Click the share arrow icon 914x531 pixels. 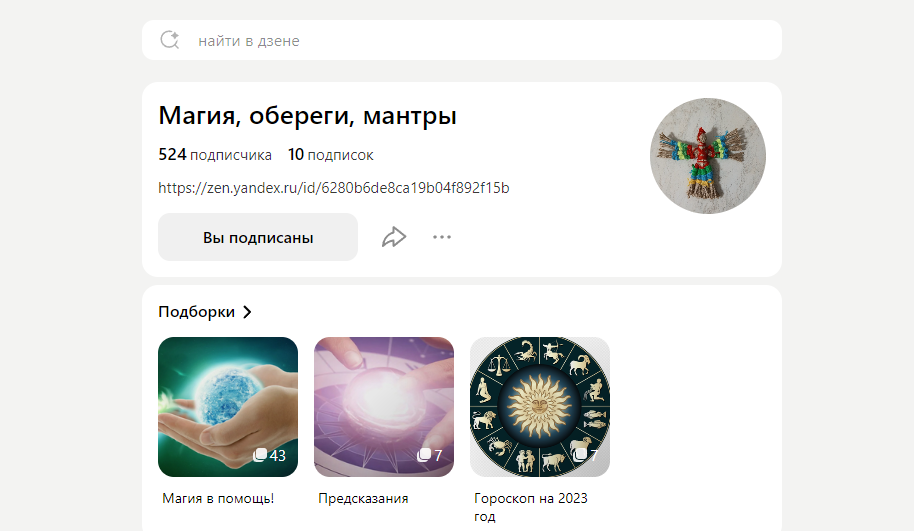(394, 237)
